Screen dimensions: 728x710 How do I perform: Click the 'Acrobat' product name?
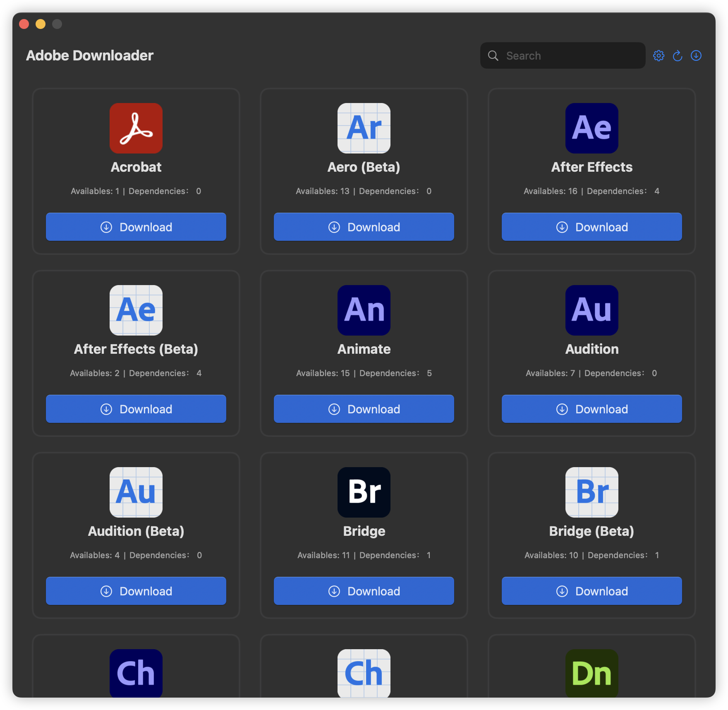136,167
